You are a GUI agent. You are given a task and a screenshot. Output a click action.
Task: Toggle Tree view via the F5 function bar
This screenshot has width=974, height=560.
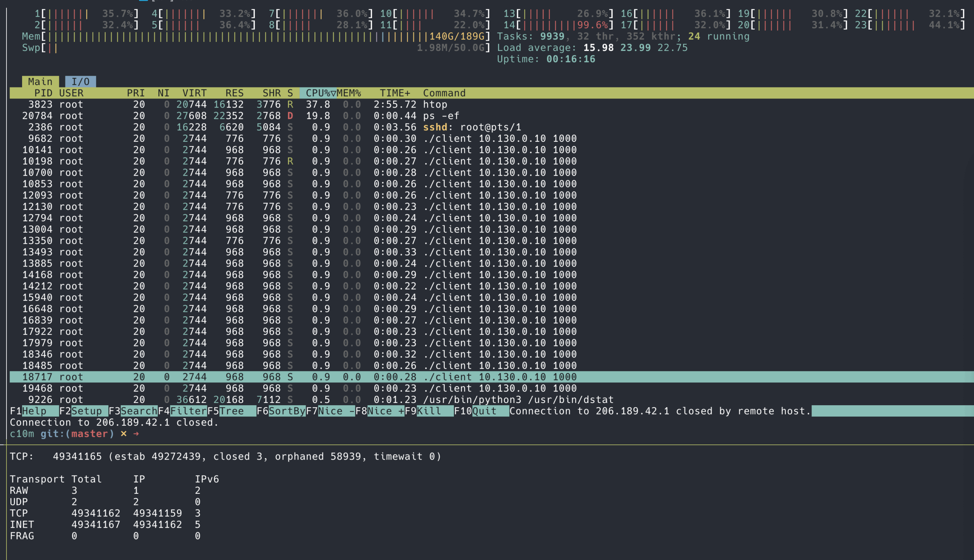pyautogui.click(x=232, y=411)
